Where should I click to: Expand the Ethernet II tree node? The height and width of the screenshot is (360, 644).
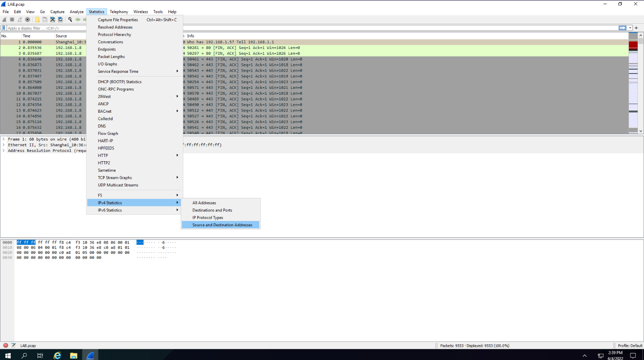pyautogui.click(x=4, y=145)
